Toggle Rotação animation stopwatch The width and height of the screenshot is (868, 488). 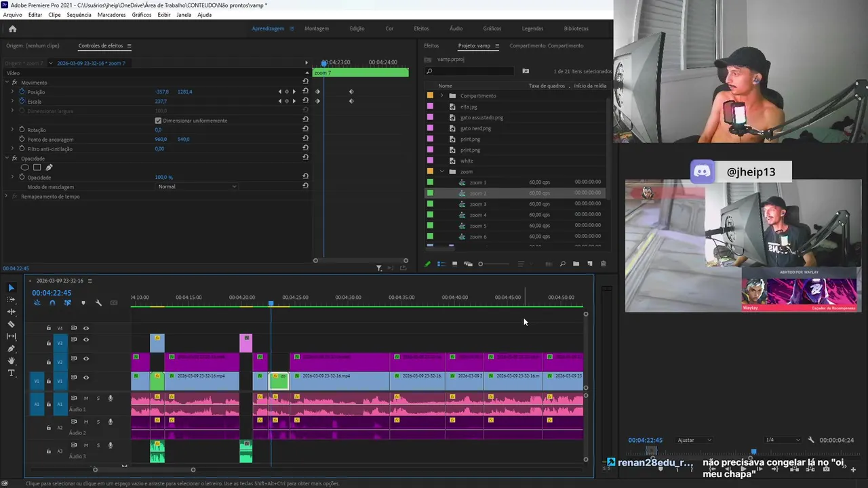pos(22,129)
